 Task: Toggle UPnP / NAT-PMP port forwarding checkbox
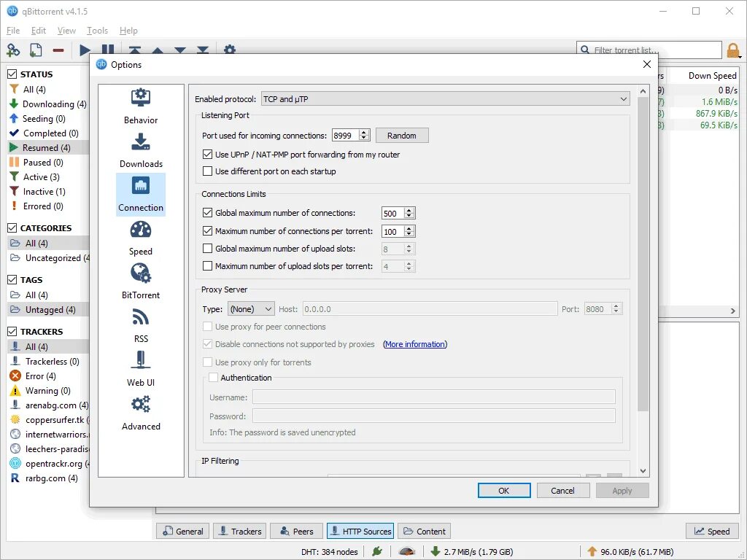point(207,155)
